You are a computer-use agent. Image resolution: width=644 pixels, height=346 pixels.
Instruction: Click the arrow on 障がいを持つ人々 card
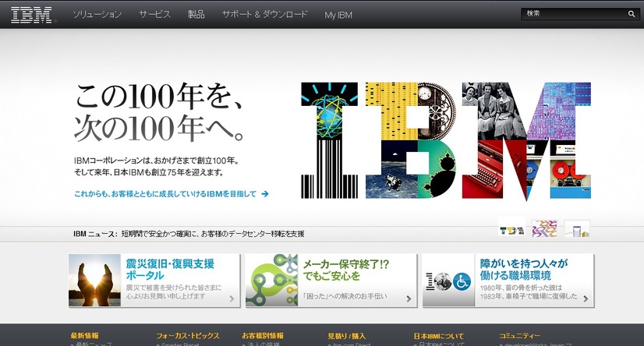point(586,298)
